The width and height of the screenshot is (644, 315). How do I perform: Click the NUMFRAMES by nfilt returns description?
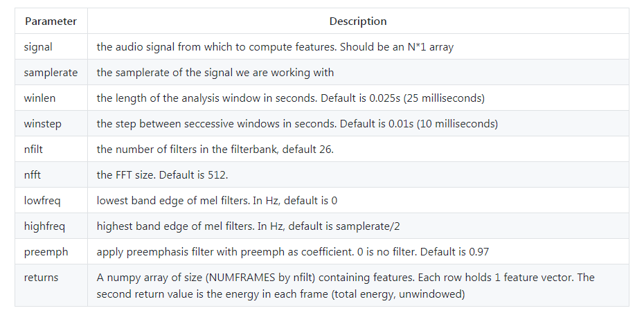pos(346,285)
